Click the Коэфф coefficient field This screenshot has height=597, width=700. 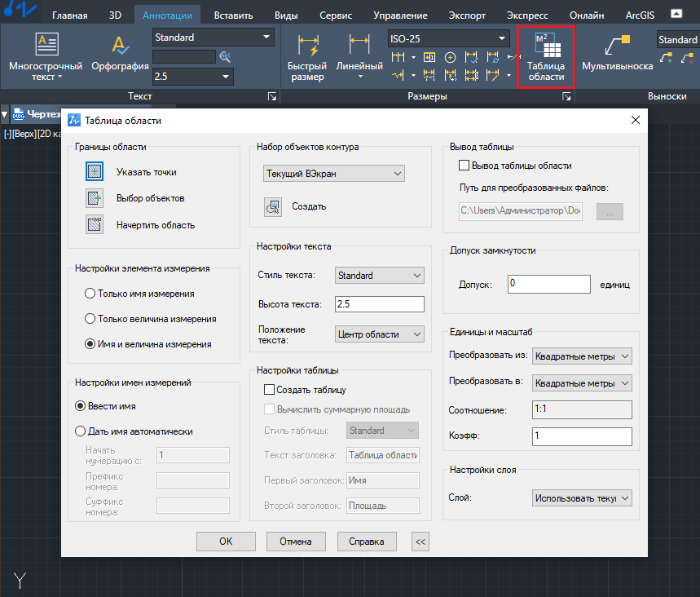point(582,436)
